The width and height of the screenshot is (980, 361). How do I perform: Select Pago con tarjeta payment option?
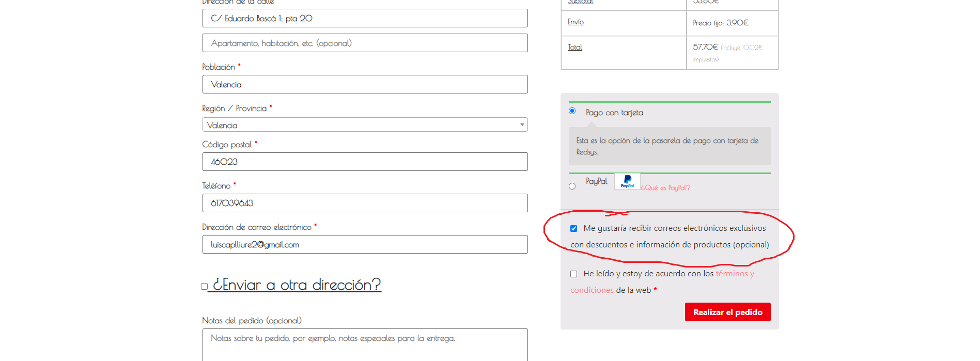pos(572,111)
